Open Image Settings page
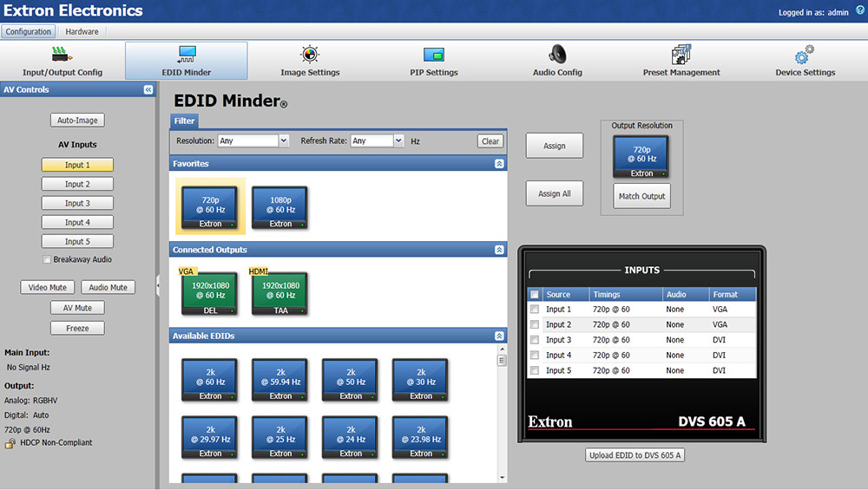868x490 pixels. tap(310, 62)
